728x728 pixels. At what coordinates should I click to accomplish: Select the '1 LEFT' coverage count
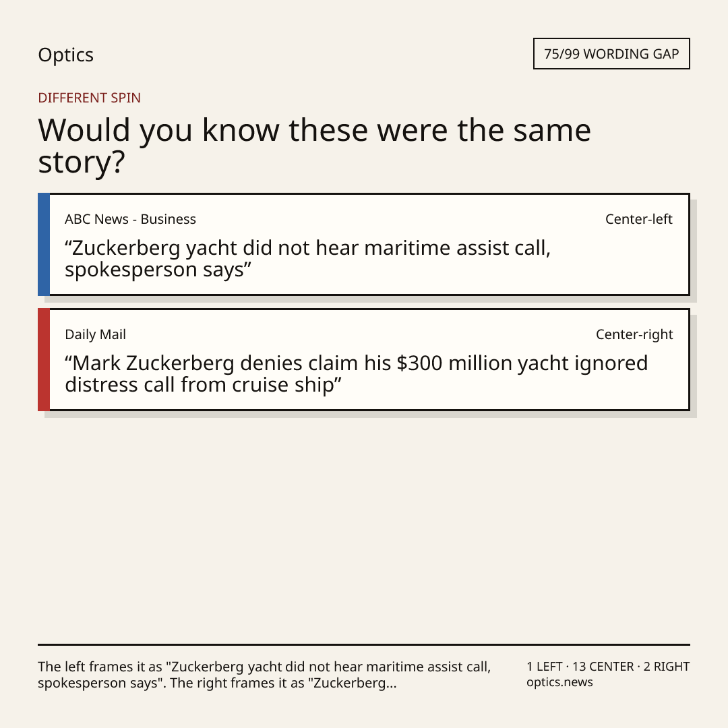544,667
